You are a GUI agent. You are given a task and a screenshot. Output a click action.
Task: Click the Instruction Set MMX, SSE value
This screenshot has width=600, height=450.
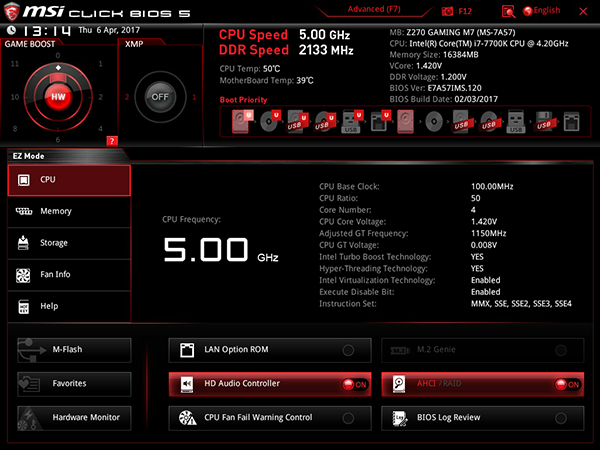coord(521,303)
